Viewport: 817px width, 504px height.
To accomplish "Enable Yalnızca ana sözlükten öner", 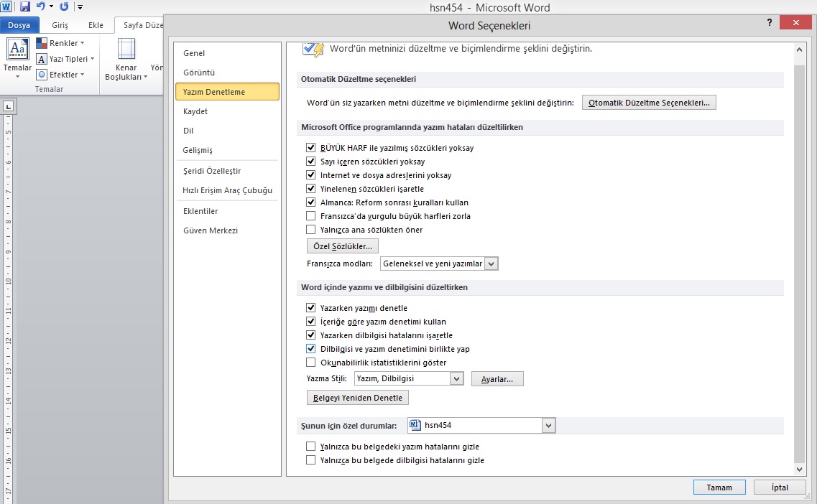I will [311, 229].
